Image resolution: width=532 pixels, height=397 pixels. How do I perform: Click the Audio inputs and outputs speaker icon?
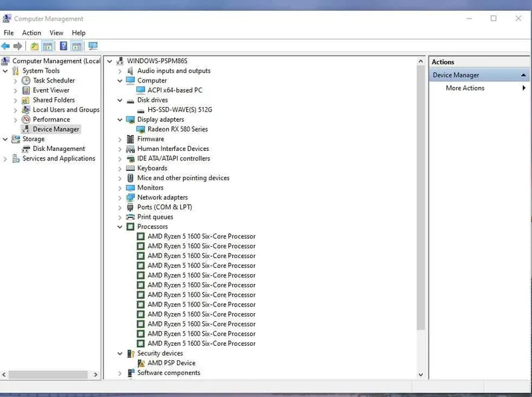pyautogui.click(x=130, y=71)
